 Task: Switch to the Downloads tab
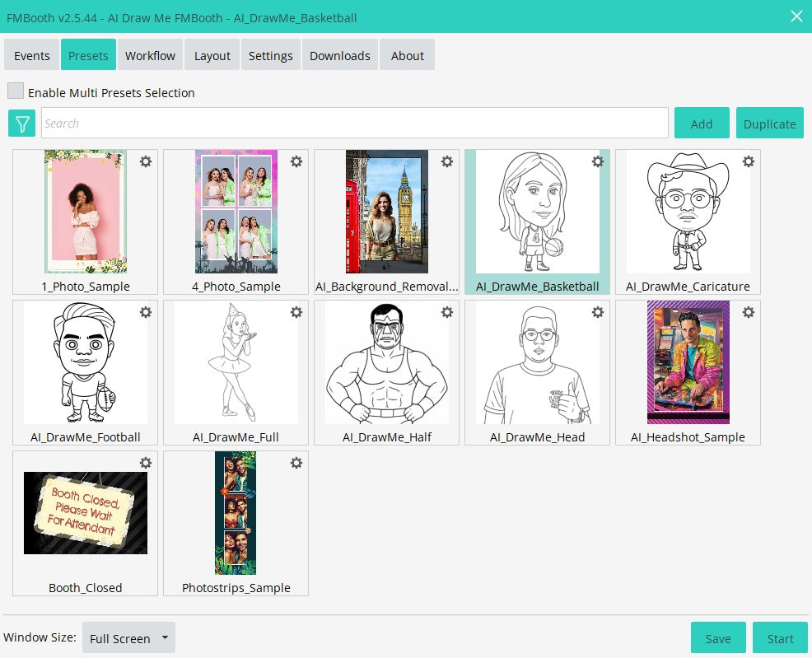340,55
